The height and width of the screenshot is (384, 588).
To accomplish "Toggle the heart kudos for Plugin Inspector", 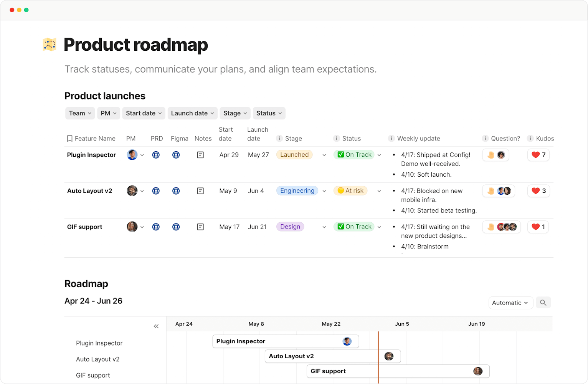I will (538, 155).
